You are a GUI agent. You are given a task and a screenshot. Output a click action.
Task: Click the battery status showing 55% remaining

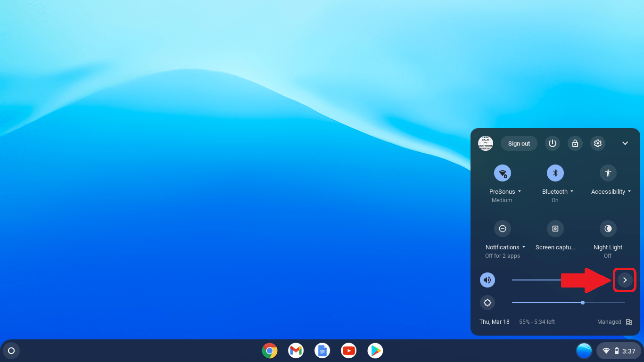pyautogui.click(x=537, y=322)
